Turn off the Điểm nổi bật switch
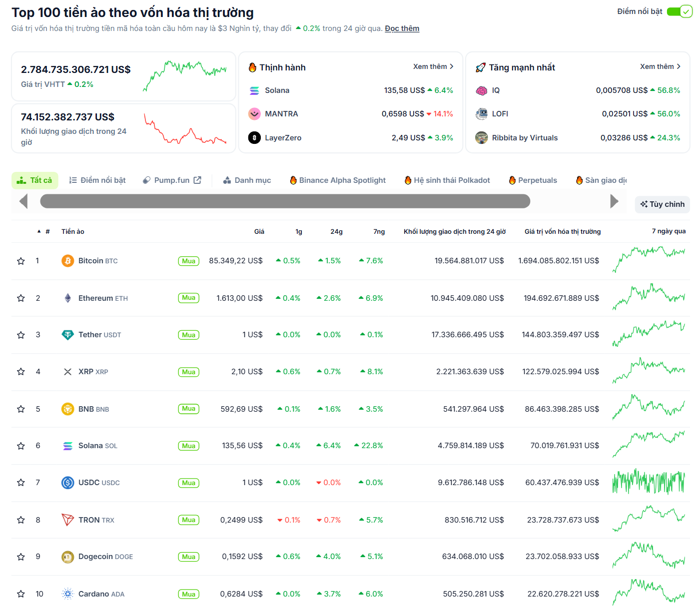Viewport: 700px width, 612px height. [x=680, y=11]
